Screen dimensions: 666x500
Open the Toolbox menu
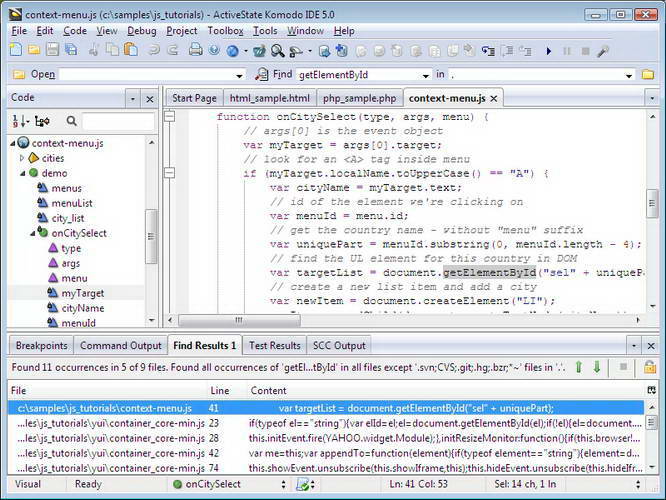click(x=225, y=31)
